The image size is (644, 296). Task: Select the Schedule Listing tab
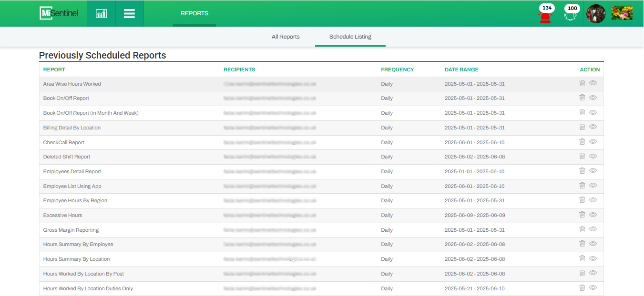click(350, 37)
